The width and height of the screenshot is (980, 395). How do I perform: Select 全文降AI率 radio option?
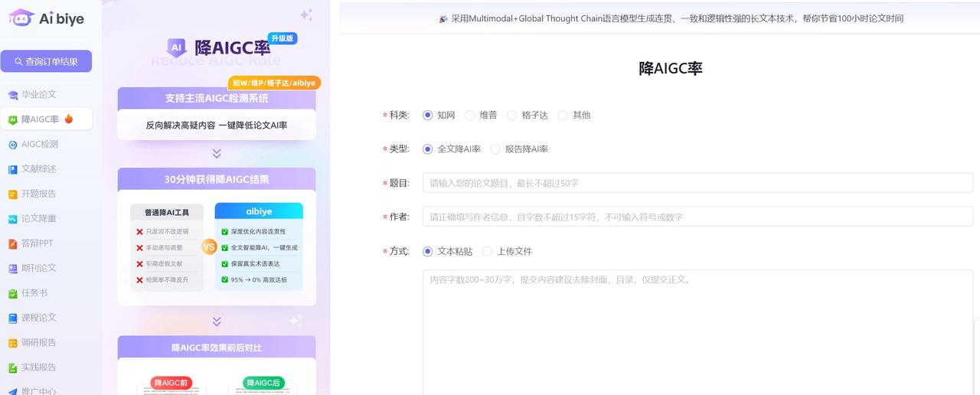tap(427, 149)
